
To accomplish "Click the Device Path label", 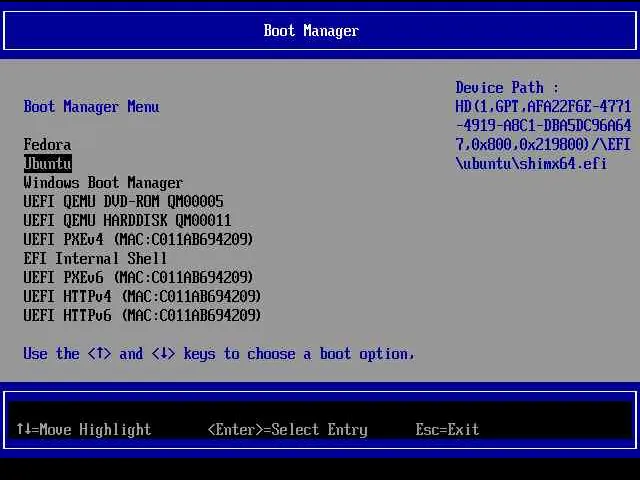I will (x=507, y=88).
